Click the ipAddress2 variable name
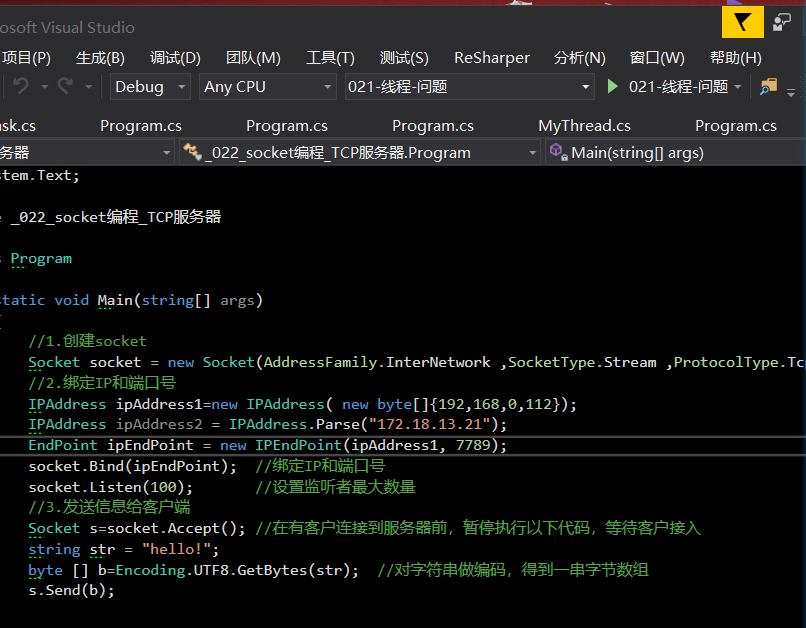The width and height of the screenshot is (806, 628). 159,424
